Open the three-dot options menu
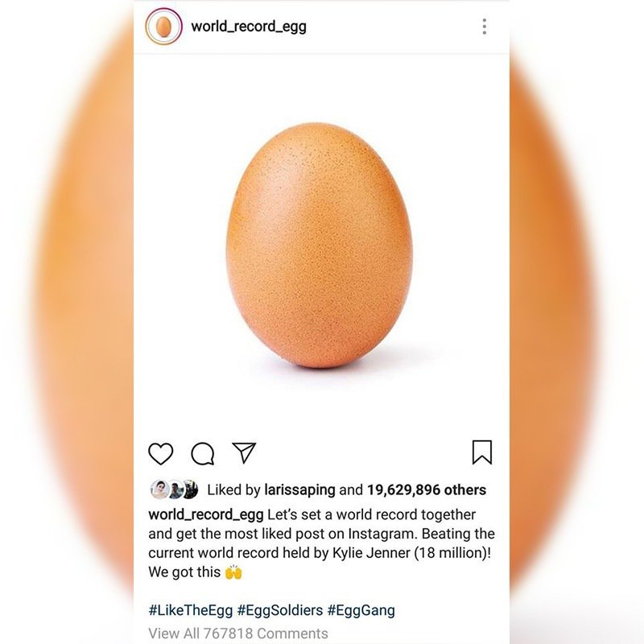The image size is (644, 644). [485, 27]
